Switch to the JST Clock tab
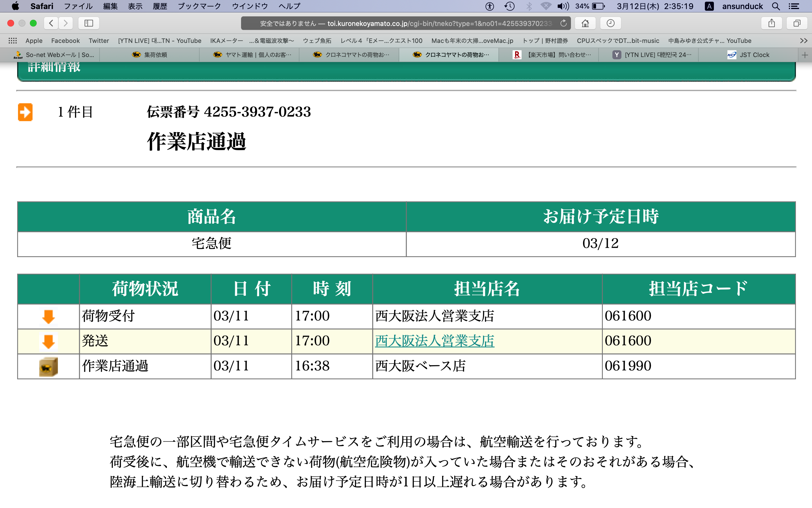 (x=748, y=55)
